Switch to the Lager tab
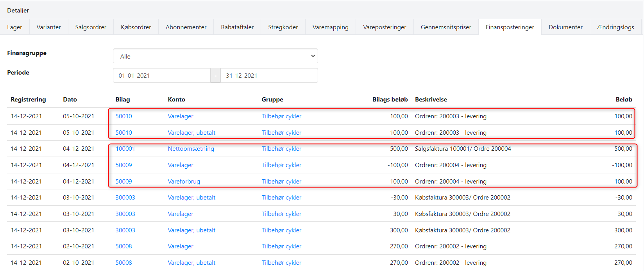Screen dimensions: 644x271 click(14, 27)
